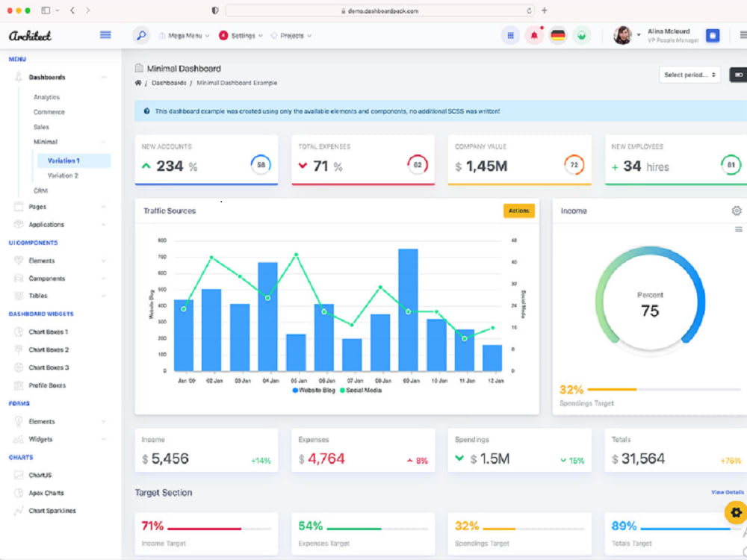Open Chart Boxes 2 in the sidebar
747x560 pixels.
(49, 349)
